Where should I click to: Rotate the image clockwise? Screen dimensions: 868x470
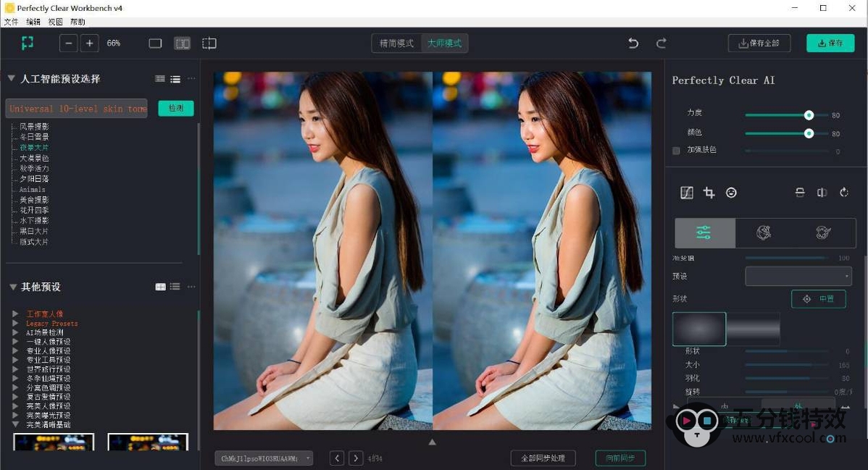[x=844, y=192]
